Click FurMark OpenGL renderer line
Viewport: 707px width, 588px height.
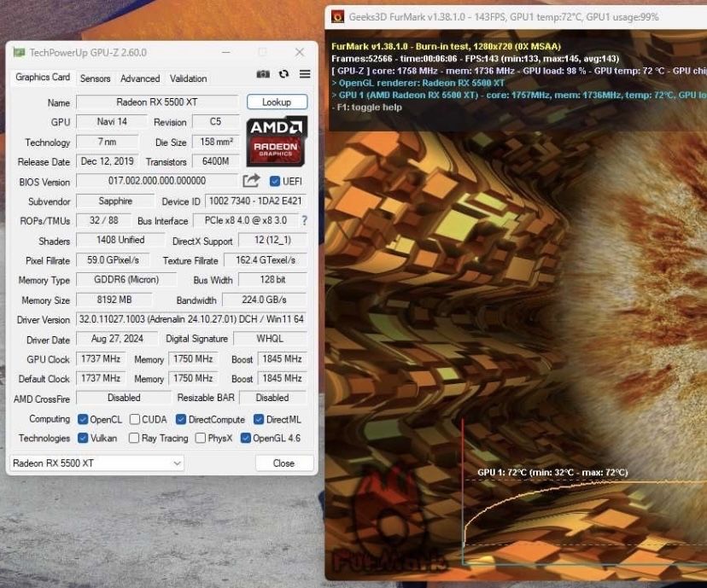[418, 83]
